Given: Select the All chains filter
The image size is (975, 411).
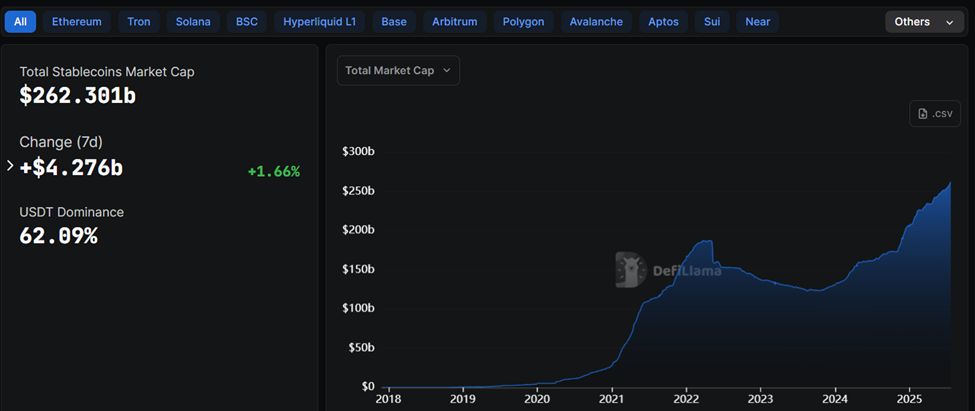Looking at the screenshot, I should click(20, 21).
